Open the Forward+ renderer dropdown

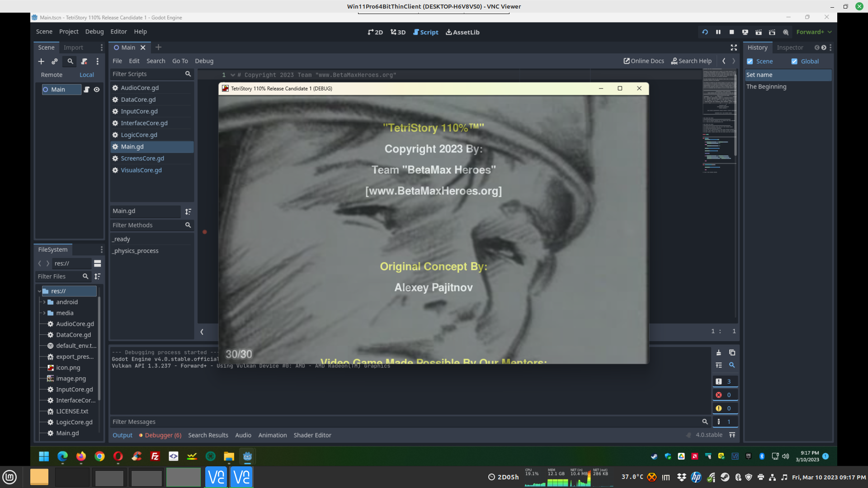tap(814, 32)
